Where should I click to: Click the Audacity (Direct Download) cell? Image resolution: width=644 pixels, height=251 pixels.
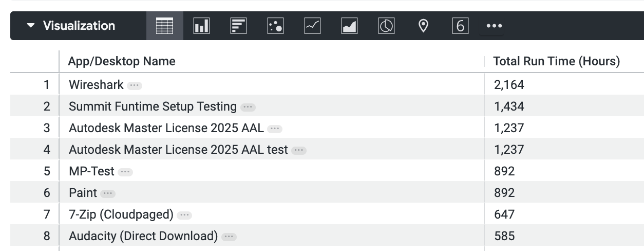tap(143, 236)
